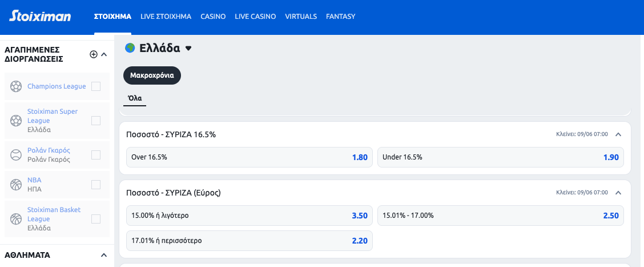This screenshot has height=267, width=644.
Task: Collapse the ΑΓΑΠΗΜΕΝΕΣ ΔΙΟΡΓΑΝΩΣΕΙΣ section
Action: tap(104, 54)
